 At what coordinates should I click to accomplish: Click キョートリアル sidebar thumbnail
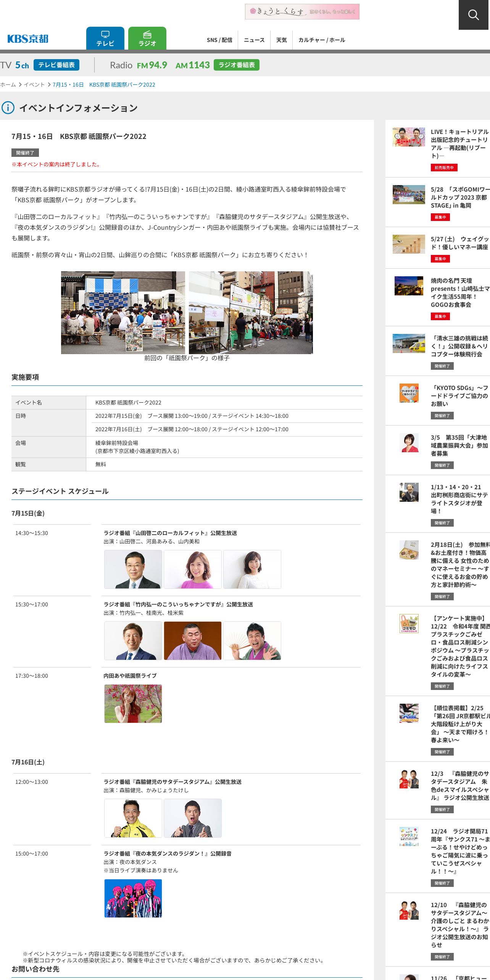[x=409, y=137]
